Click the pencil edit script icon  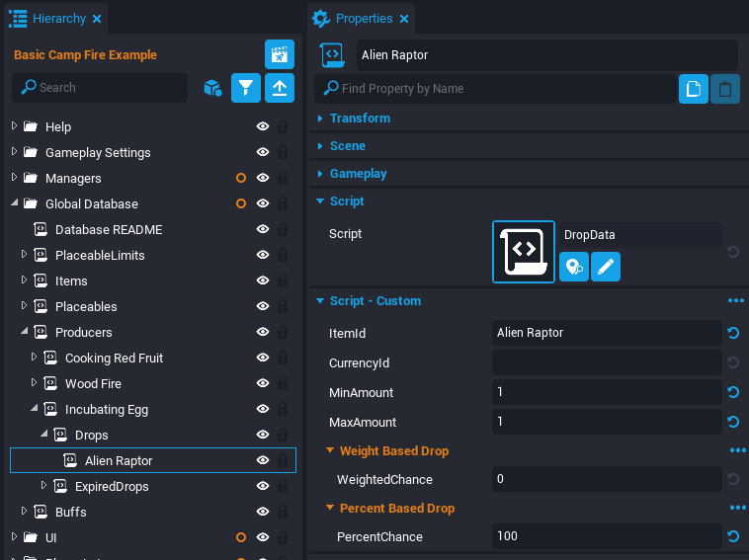point(606,267)
